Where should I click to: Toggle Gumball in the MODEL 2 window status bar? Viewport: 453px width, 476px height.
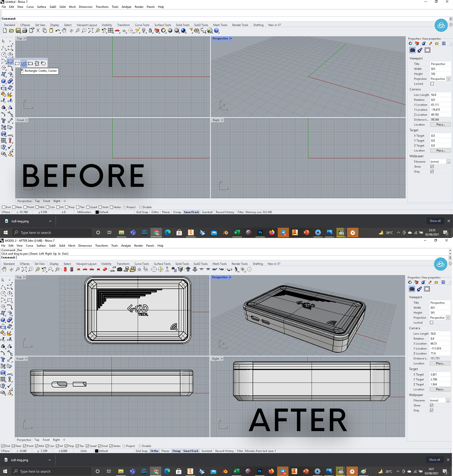207,451
